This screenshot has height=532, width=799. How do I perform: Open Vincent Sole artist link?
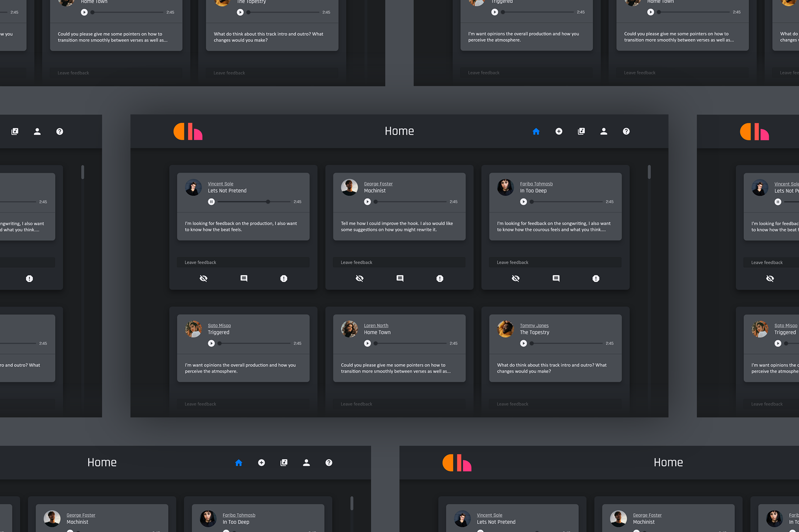coord(221,184)
